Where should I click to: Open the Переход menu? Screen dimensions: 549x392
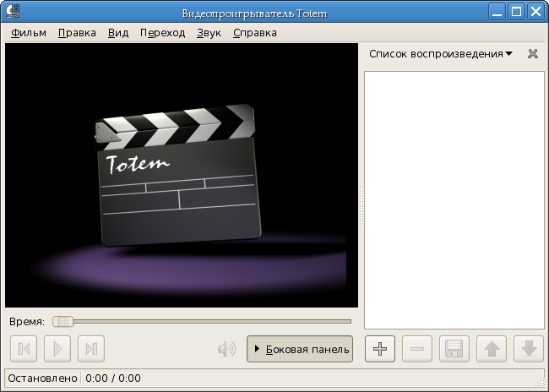pos(162,33)
